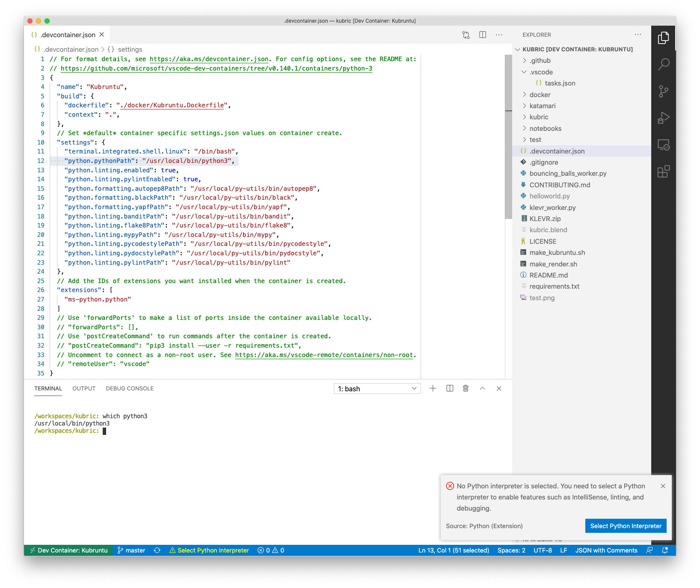Create a new terminal with the plus icon
Screen dimensions: 700x588
point(433,388)
